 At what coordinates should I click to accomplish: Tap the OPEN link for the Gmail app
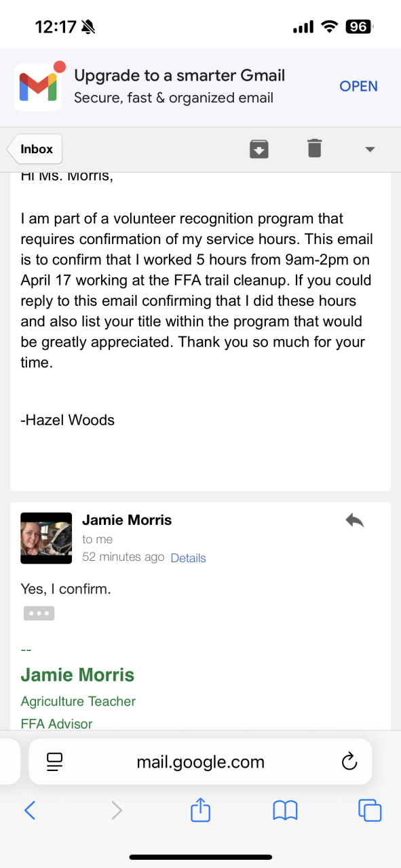tap(358, 86)
